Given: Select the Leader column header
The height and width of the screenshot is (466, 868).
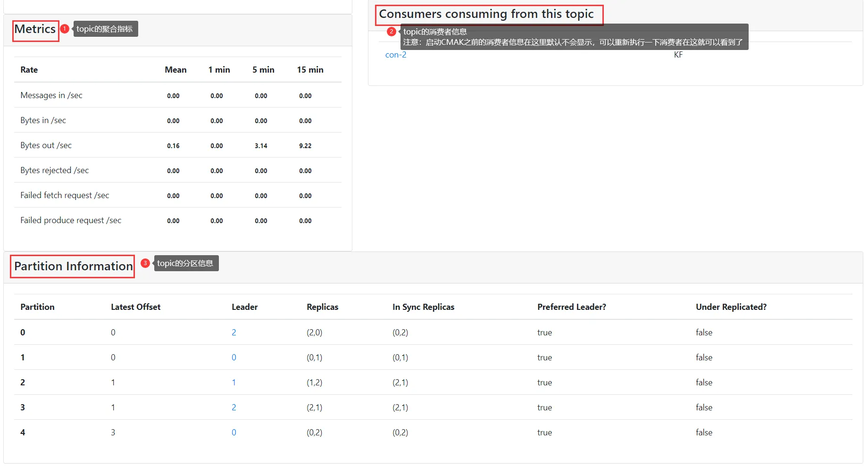Looking at the screenshot, I should [245, 307].
